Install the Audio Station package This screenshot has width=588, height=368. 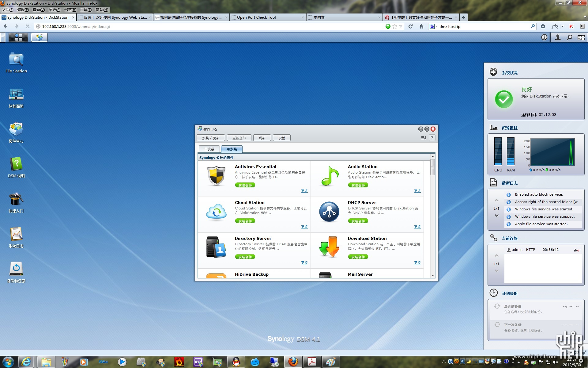point(358,185)
